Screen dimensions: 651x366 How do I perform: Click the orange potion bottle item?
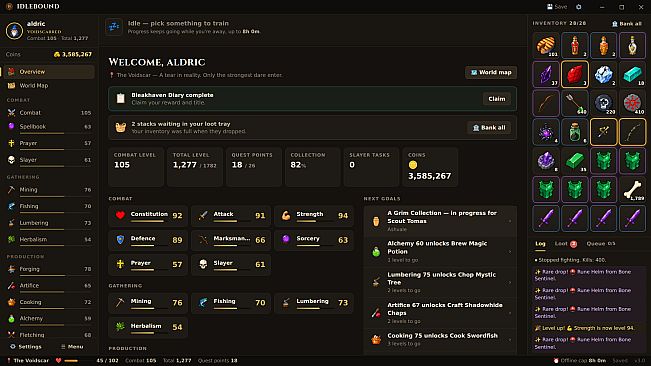603,45
